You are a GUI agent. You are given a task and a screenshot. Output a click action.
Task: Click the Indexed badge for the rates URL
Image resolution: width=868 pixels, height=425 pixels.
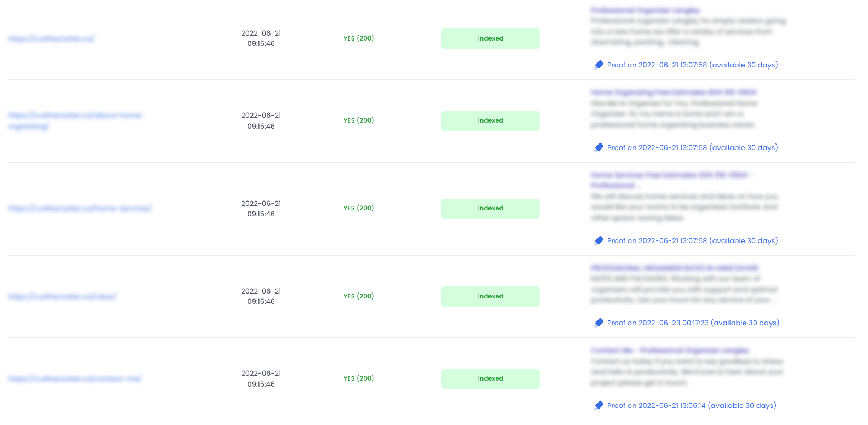pos(491,297)
